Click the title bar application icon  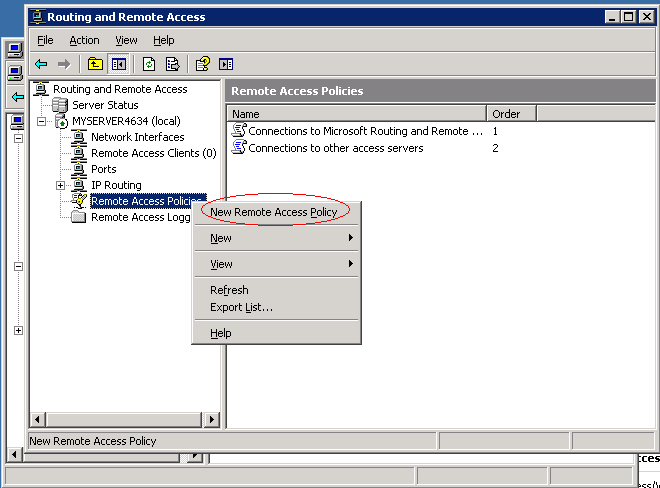tap(38, 16)
